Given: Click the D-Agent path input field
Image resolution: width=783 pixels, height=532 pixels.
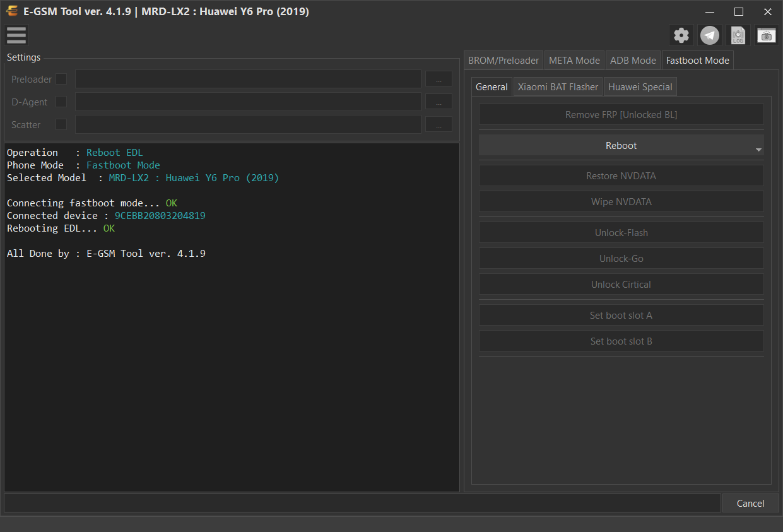Looking at the screenshot, I should pos(248,102).
